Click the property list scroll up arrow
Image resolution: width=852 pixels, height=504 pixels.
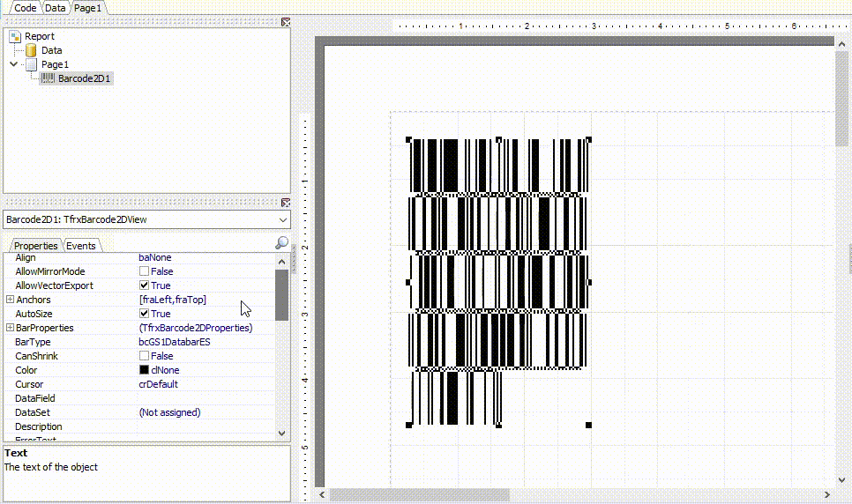[281, 261]
